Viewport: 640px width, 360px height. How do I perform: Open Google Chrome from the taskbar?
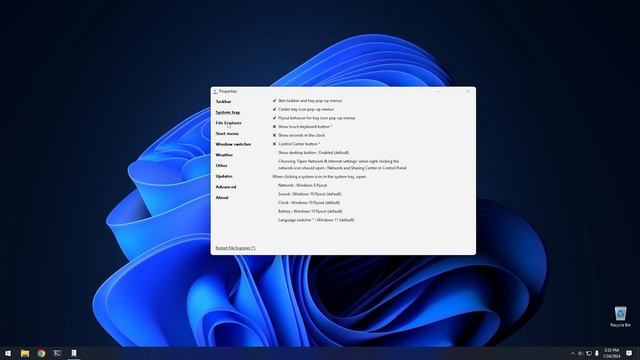(41, 353)
